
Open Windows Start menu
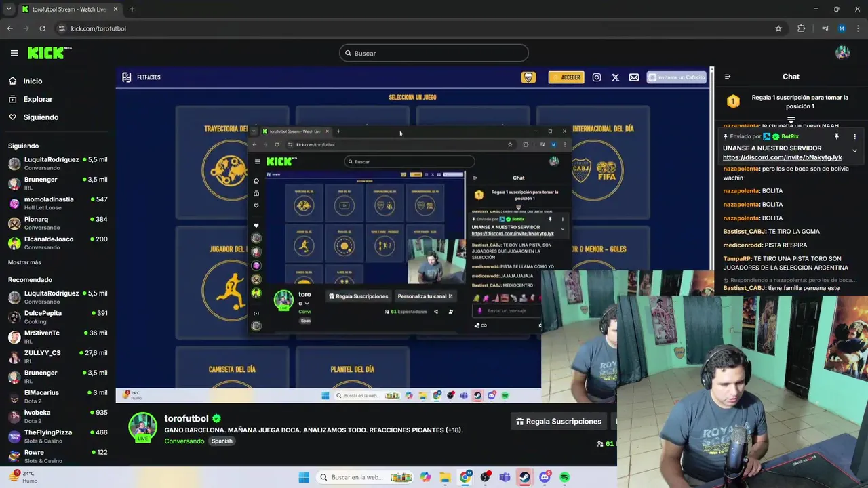click(x=304, y=477)
